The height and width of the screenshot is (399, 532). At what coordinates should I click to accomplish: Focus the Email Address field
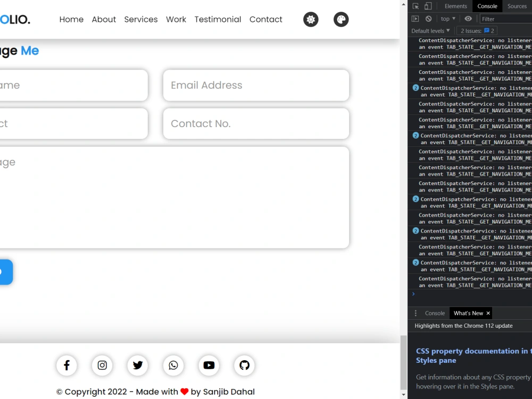tap(256, 85)
